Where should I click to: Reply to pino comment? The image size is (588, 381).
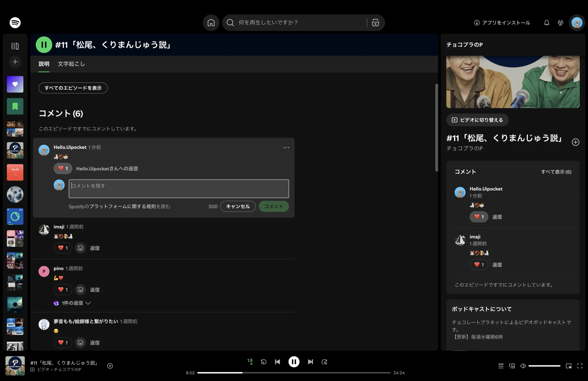point(95,290)
